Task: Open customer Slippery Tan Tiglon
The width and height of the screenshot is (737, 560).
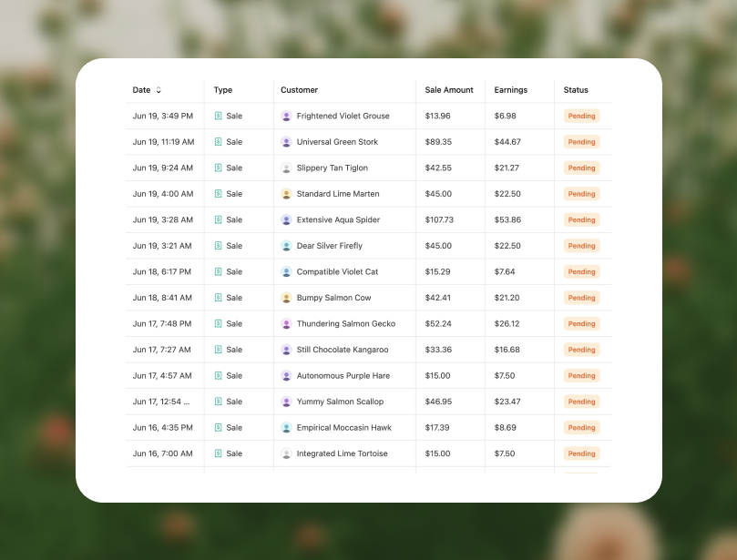Action: [333, 168]
